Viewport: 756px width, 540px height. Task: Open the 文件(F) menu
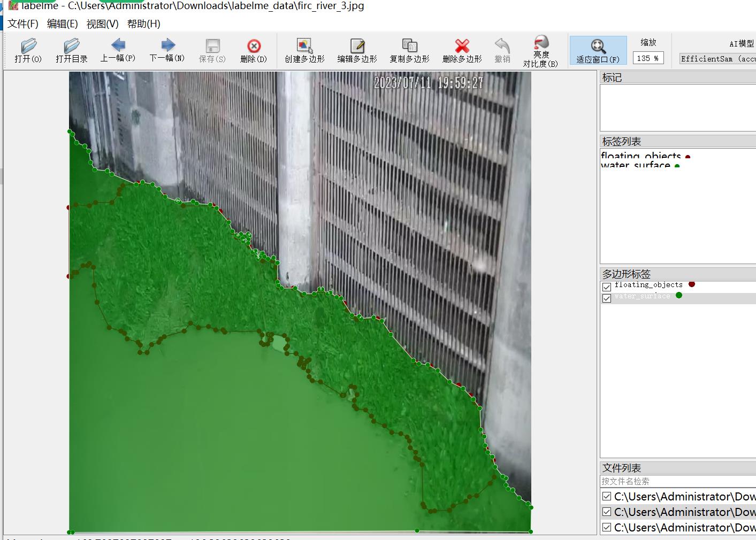pos(23,24)
